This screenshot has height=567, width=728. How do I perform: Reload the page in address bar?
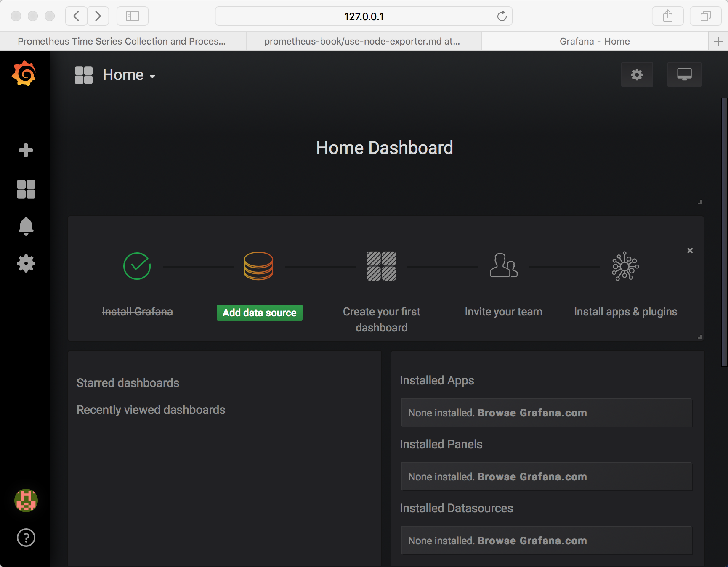pyautogui.click(x=502, y=16)
